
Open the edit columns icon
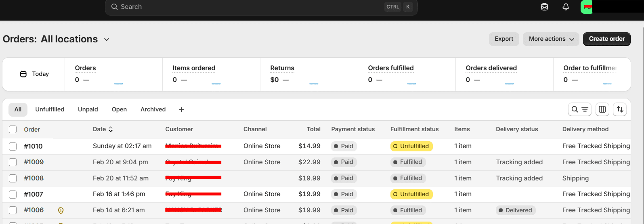[x=602, y=109]
